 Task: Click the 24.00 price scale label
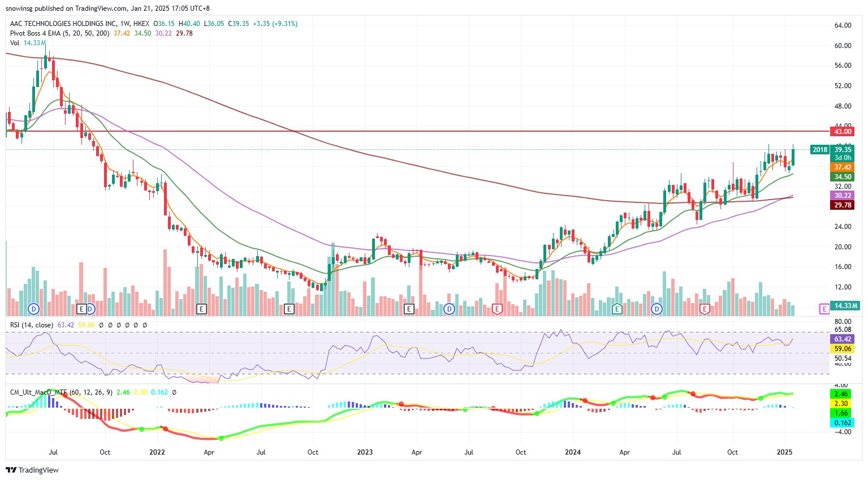pyautogui.click(x=843, y=227)
